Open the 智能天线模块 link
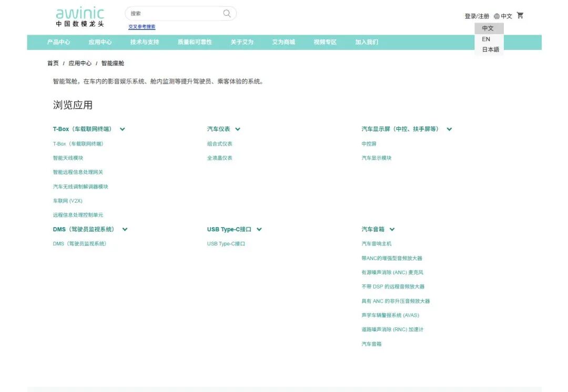The width and height of the screenshot is (568, 392). click(68, 158)
